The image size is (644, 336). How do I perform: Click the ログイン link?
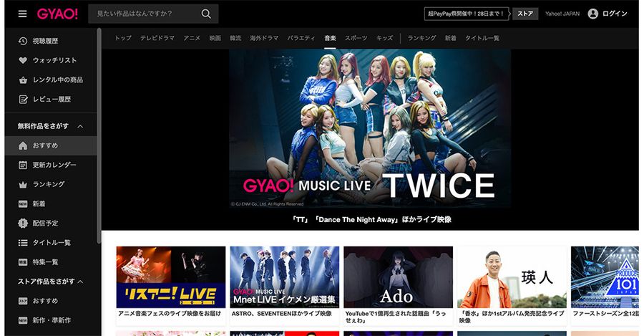click(615, 14)
